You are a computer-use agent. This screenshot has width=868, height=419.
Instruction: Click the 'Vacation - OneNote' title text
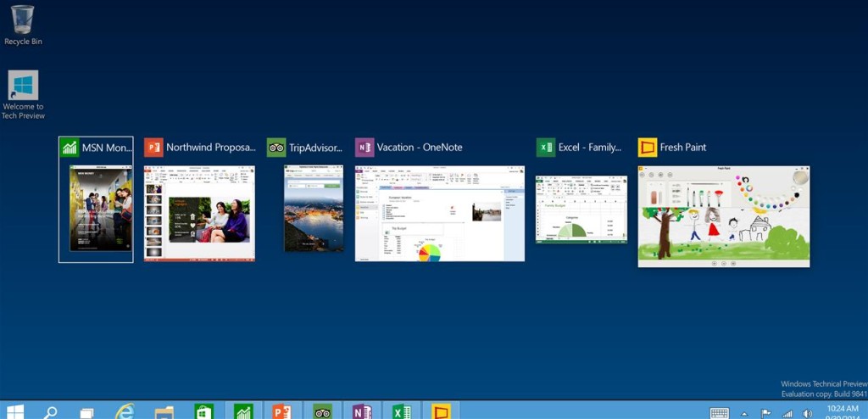pyautogui.click(x=420, y=148)
